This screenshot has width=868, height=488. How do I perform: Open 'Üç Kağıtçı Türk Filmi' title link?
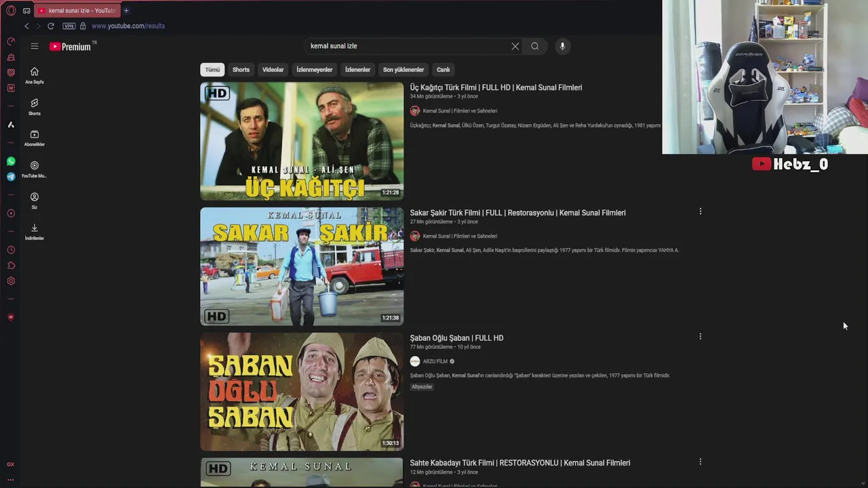(x=496, y=87)
